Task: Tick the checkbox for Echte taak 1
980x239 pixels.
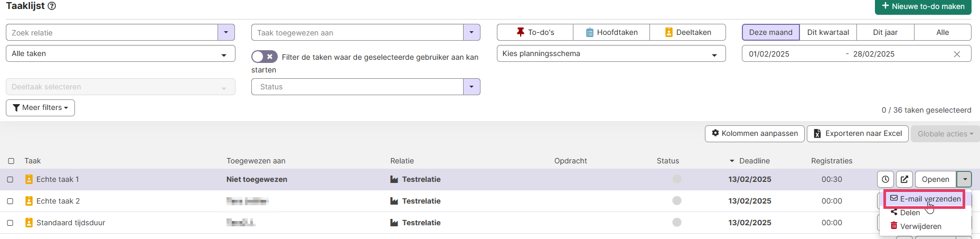Action: click(x=10, y=179)
